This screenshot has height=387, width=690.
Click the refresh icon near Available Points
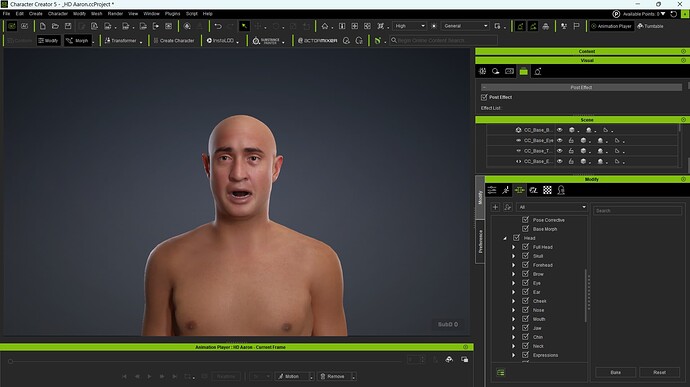point(673,14)
